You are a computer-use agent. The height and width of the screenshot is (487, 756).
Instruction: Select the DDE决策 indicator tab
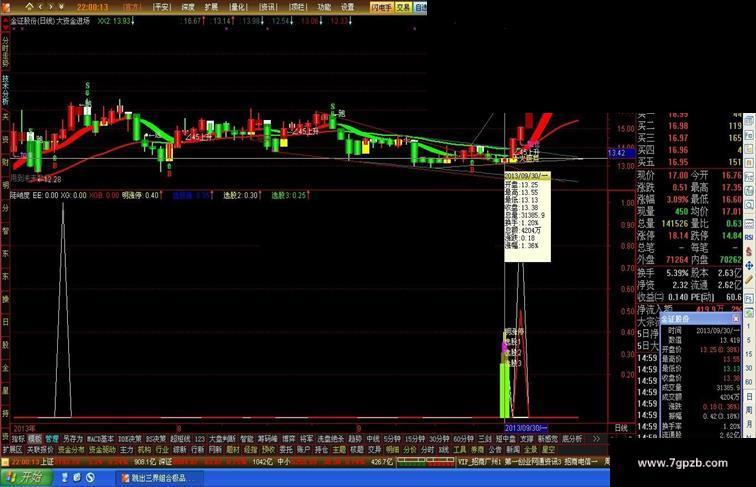(130, 439)
